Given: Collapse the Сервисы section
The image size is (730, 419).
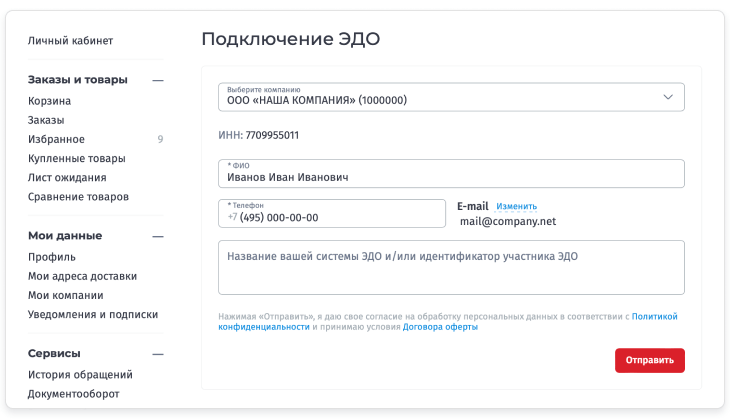Looking at the screenshot, I should [157, 353].
